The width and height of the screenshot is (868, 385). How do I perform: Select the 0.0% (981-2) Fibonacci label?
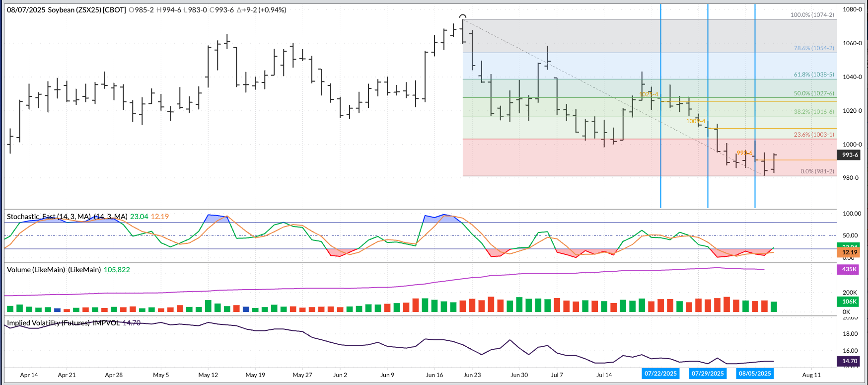pyautogui.click(x=817, y=171)
